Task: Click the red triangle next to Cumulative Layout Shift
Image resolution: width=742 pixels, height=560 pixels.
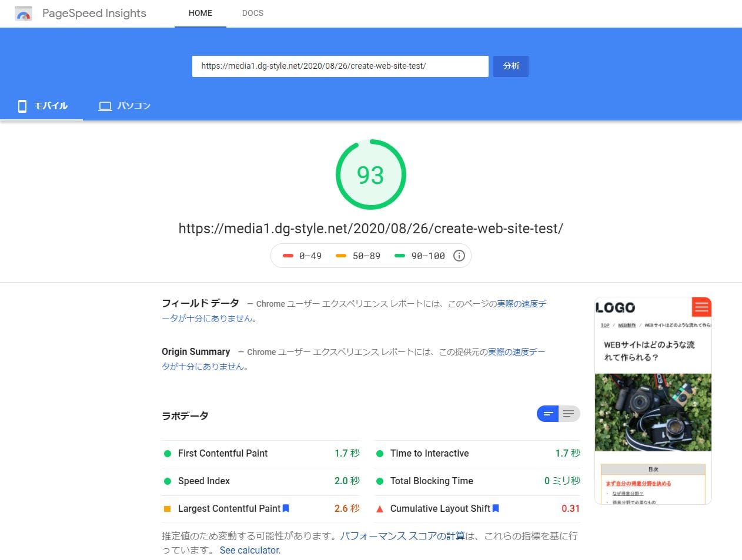Action: click(380, 509)
